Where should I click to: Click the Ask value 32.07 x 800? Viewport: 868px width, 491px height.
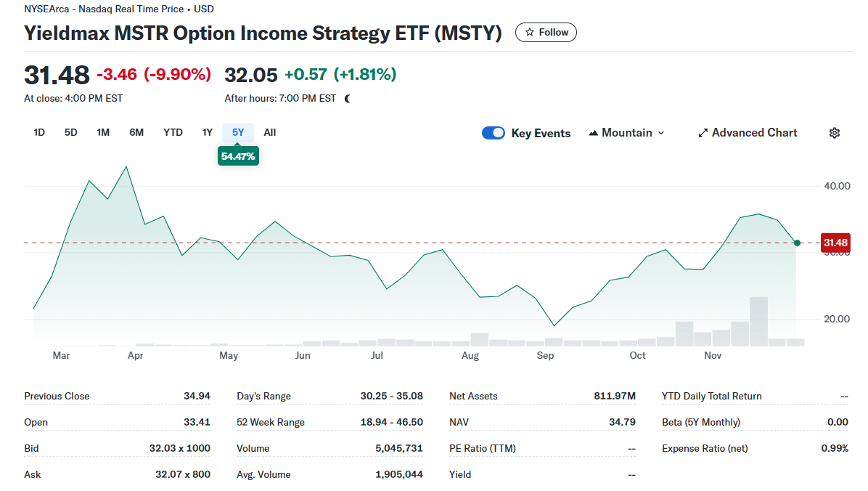coord(183,474)
